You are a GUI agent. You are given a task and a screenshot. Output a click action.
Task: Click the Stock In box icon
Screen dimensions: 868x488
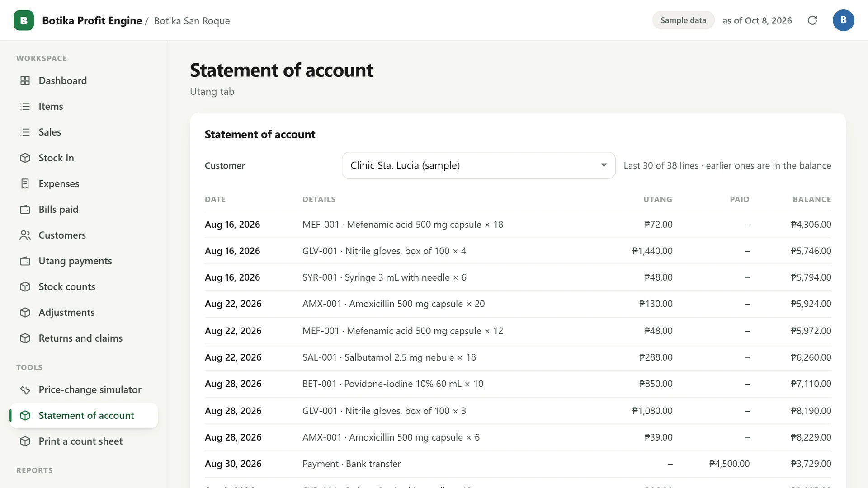point(25,158)
